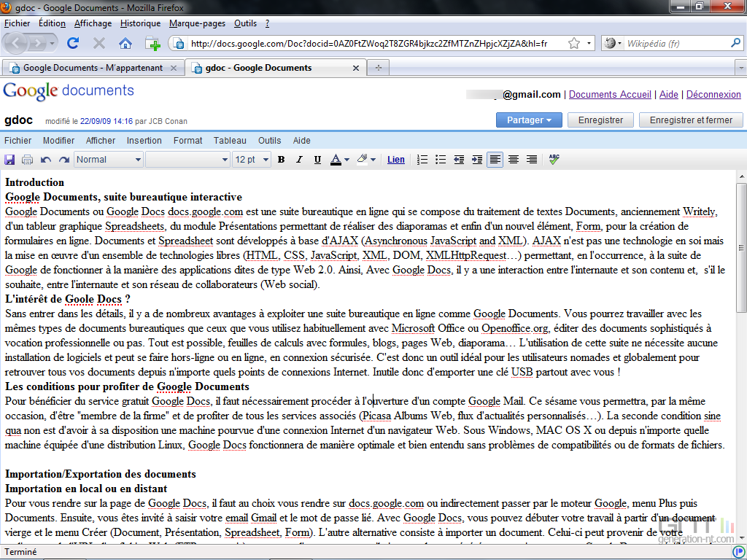Open the Wikipédia search engine selector
747x560 pixels.
613,43
